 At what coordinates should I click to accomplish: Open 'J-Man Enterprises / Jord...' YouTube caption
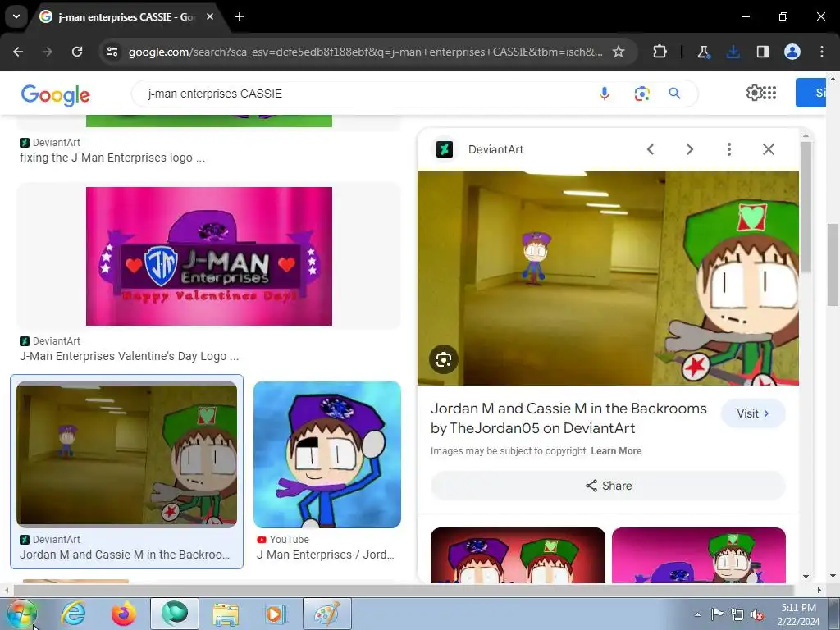[x=325, y=555]
